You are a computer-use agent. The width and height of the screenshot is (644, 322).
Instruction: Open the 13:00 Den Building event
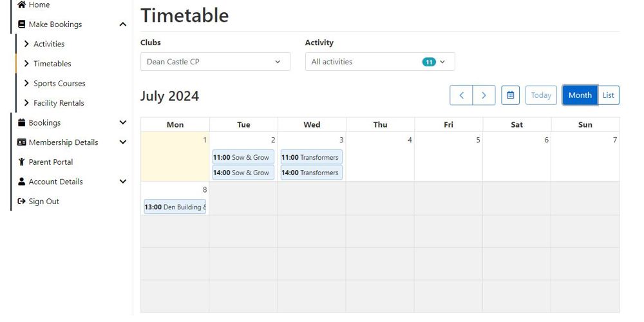(x=175, y=207)
